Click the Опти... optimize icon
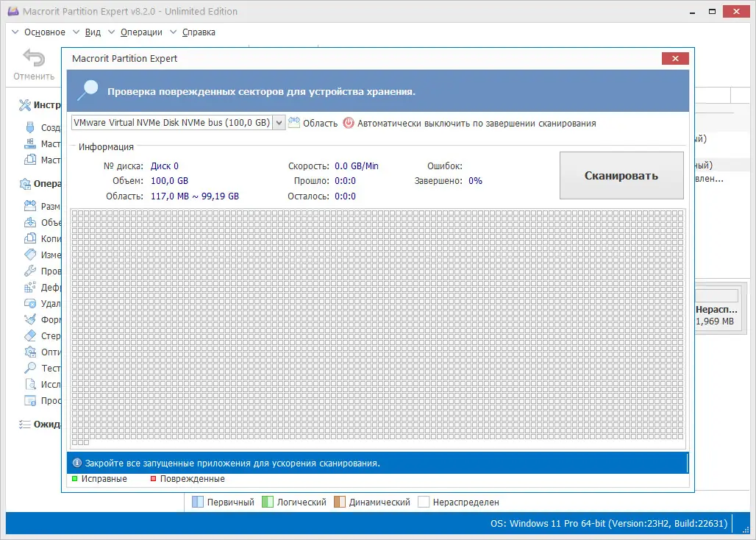 point(30,352)
